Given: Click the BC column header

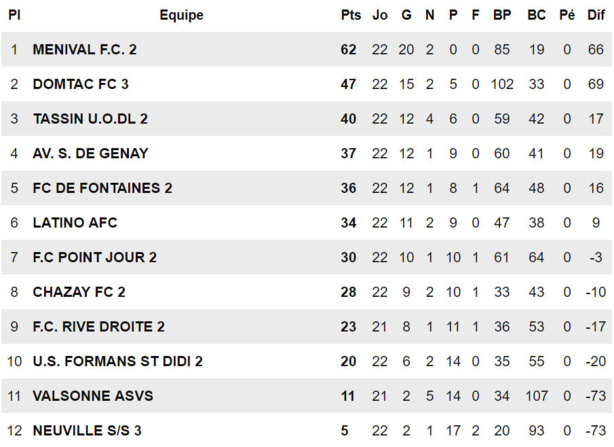Looking at the screenshot, I should click(x=537, y=15).
